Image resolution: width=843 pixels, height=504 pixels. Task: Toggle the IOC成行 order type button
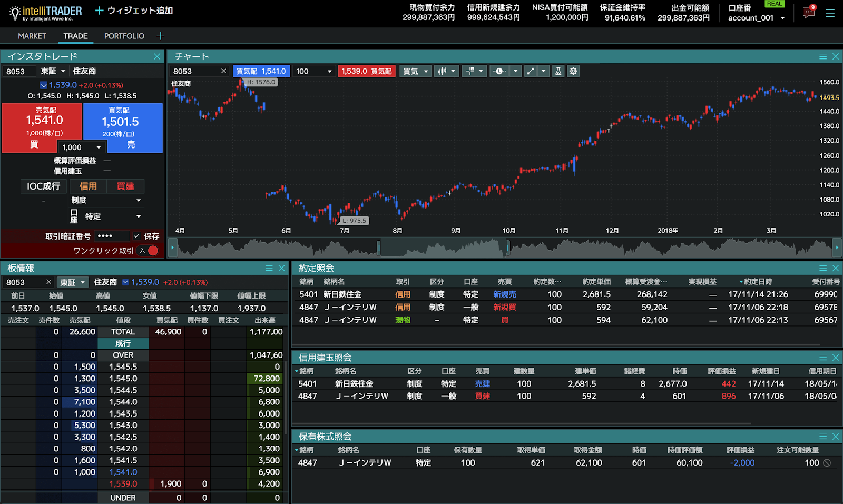click(44, 186)
